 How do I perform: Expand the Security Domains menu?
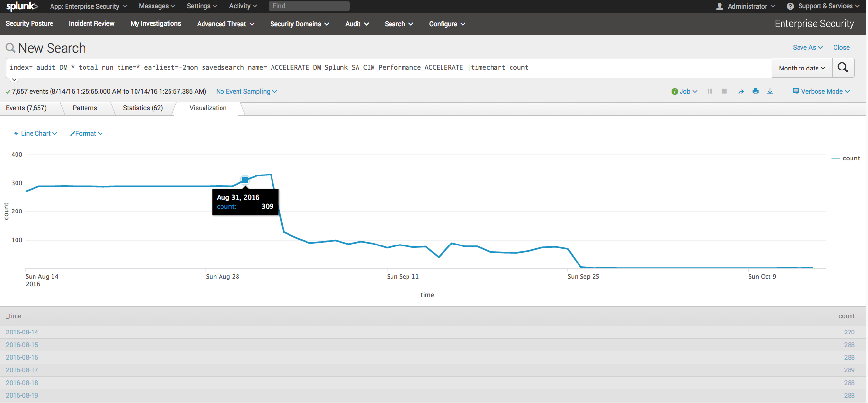pyautogui.click(x=300, y=24)
